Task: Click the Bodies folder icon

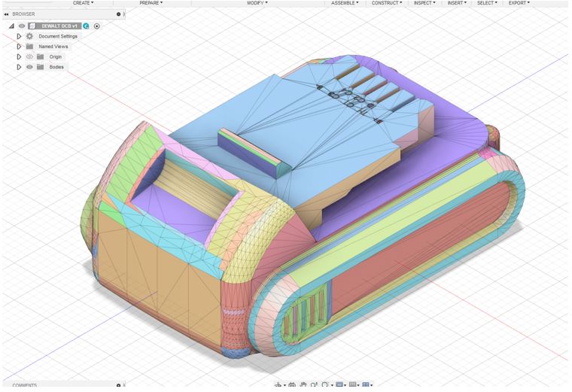Action: 40,67
